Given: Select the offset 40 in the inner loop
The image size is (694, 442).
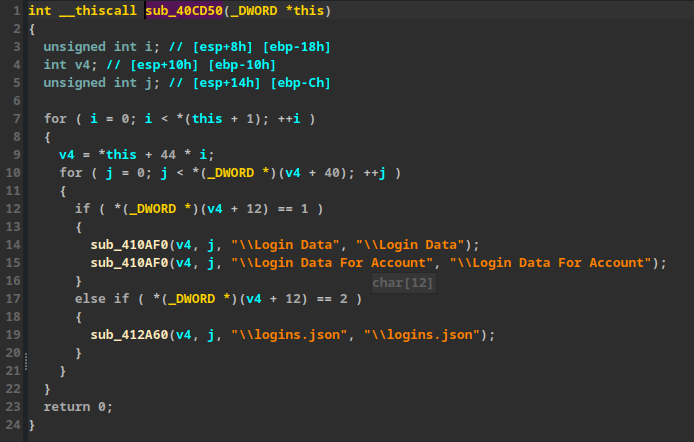Looking at the screenshot, I should point(332,173).
